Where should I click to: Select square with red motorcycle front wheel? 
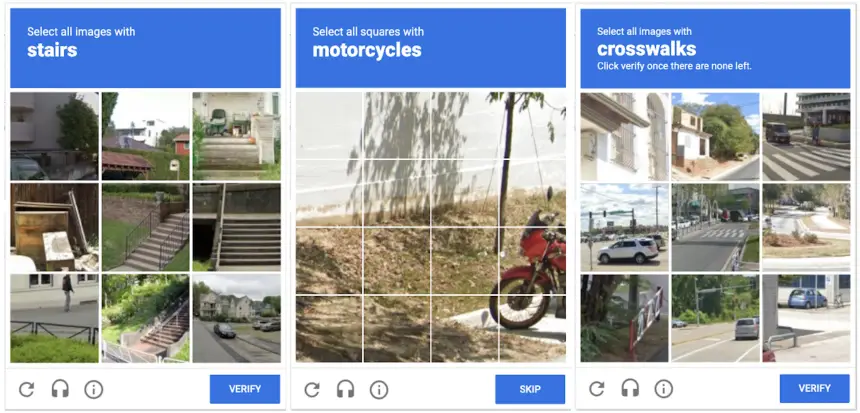533,329
